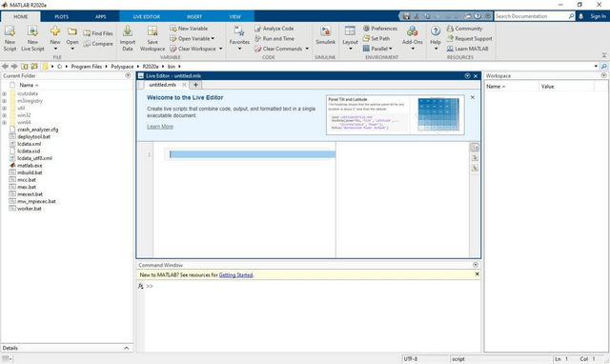Navigate forward in folder history
This screenshot has height=364, width=610.
pyautogui.click(x=14, y=67)
